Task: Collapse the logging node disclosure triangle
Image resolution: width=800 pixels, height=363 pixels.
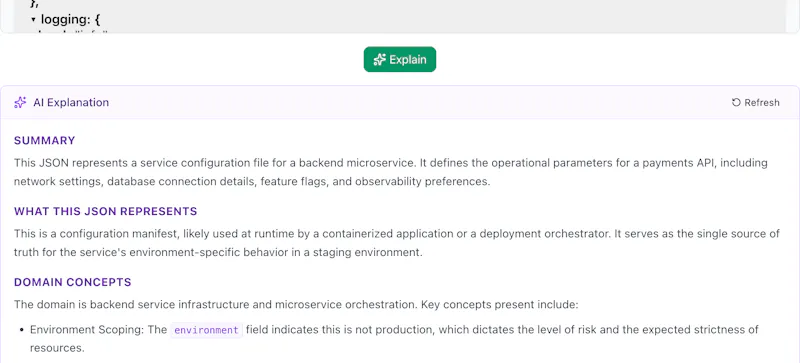Action: [x=33, y=20]
